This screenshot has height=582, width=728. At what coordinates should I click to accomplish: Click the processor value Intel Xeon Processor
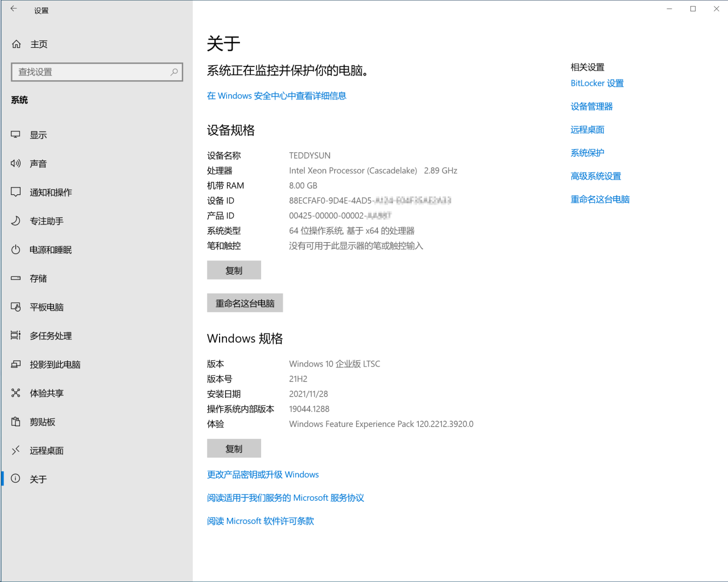pos(373,171)
